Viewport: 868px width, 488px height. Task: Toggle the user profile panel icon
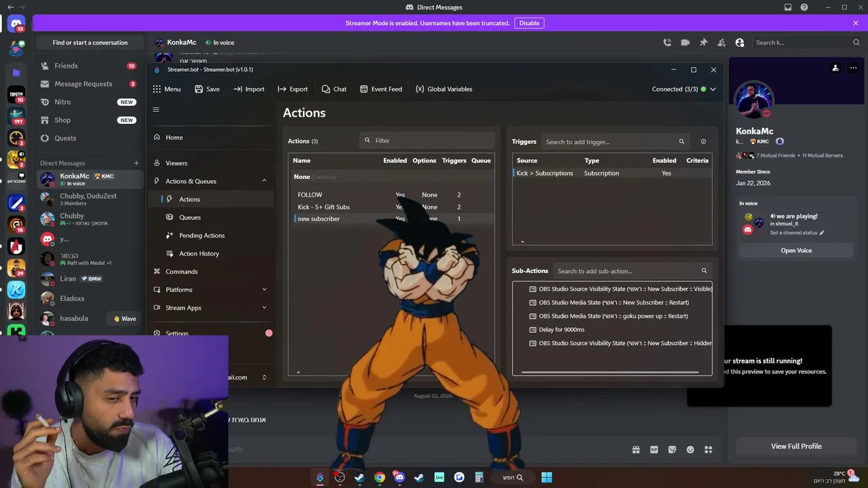click(740, 43)
